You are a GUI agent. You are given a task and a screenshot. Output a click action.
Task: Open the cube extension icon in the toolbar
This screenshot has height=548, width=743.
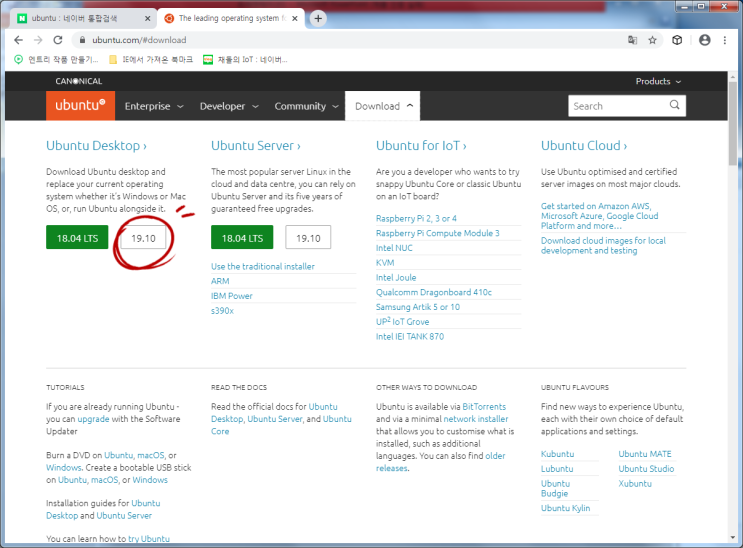point(677,40)
